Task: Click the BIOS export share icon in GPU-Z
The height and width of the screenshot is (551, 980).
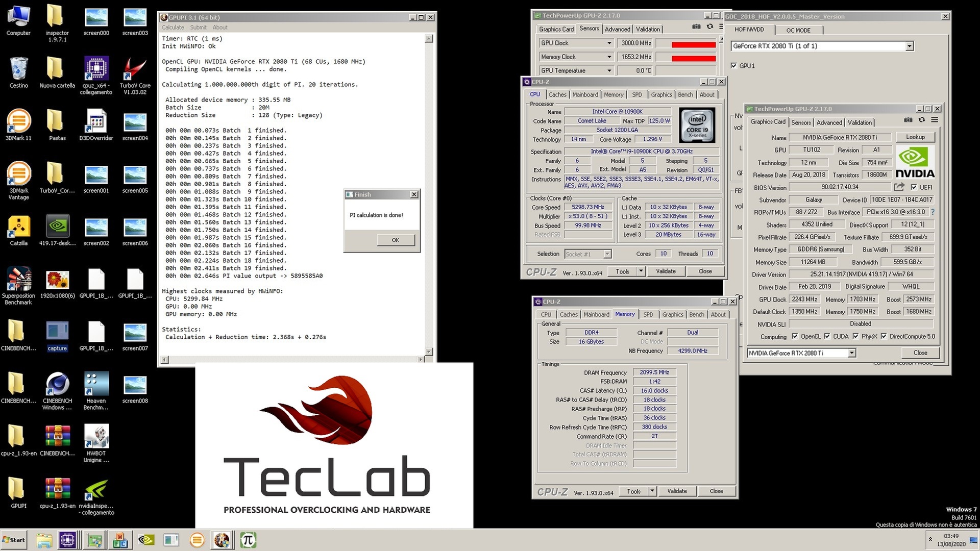Action: (x=899, y=187)
